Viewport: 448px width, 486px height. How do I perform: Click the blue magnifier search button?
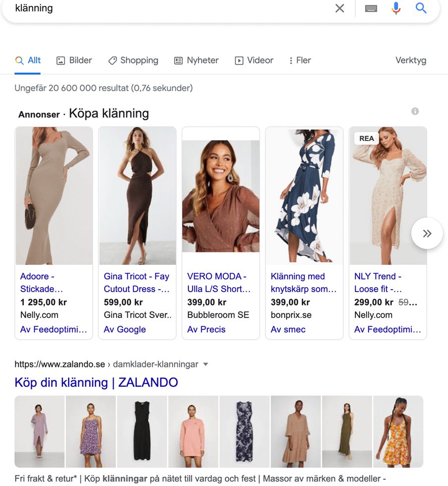(421, 8)
